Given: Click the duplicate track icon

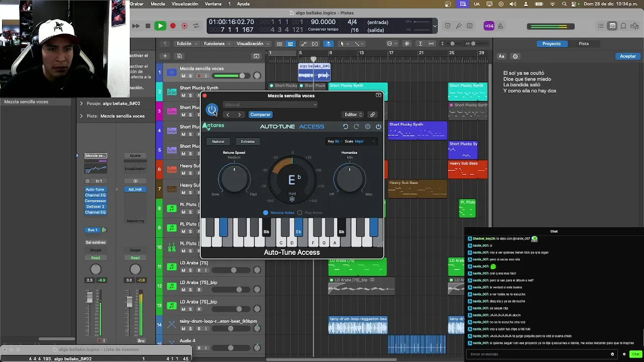Looking at the screenshot, I should (x=180, y=56).
